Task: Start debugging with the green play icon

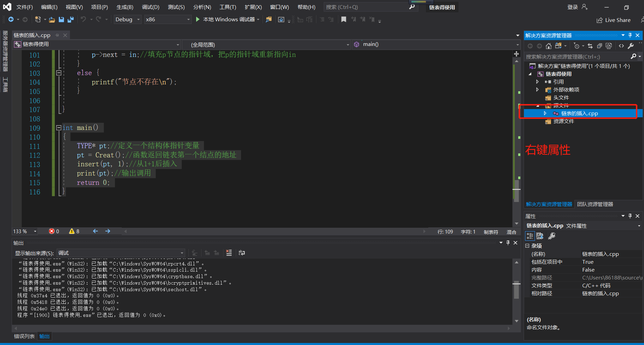Action: (x=198, y=20)
